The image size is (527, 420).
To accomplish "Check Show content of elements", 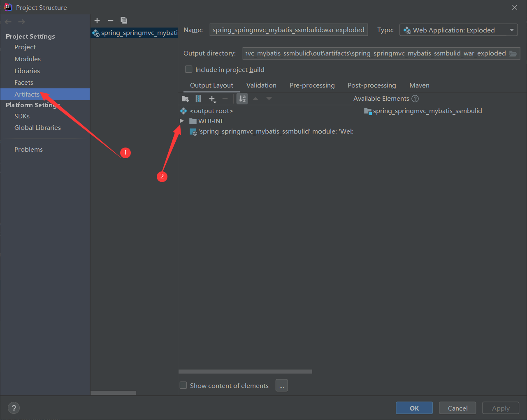I will (183, 385).
